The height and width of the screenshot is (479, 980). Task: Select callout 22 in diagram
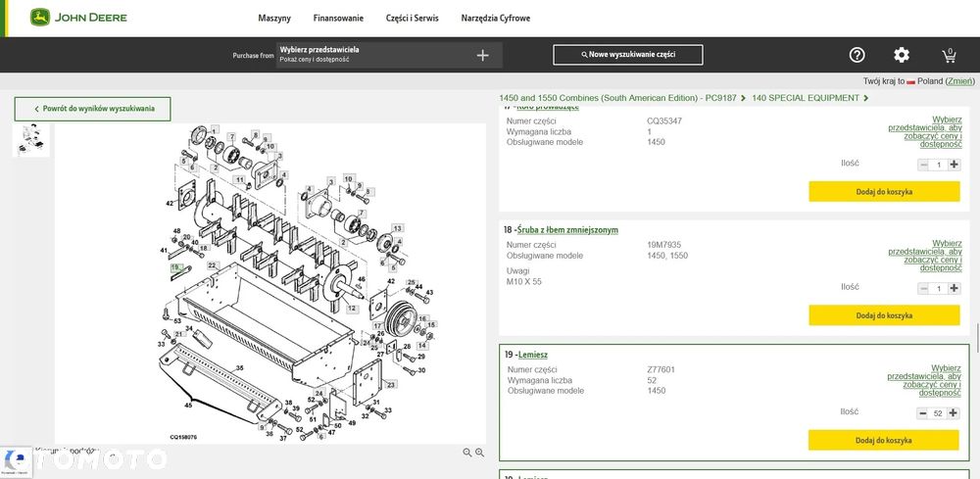(x=212, y=265)
